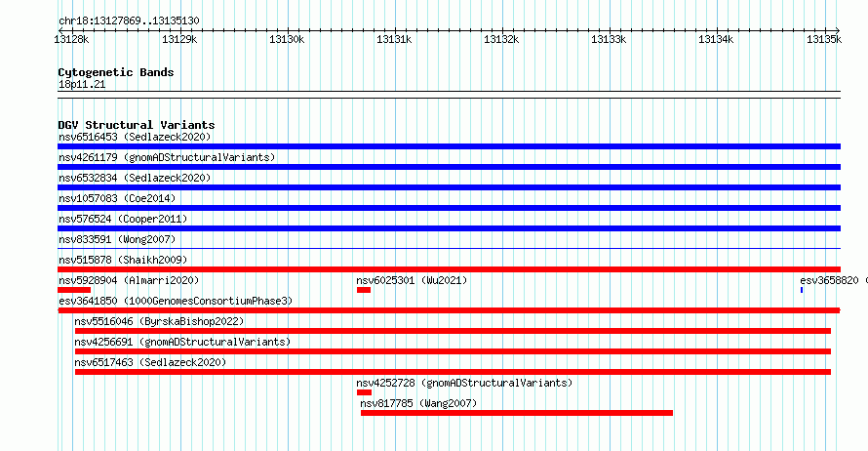This screenshot has width=868, height=451.
Task: Click the blue bar of nsv1057083
Action: (449, 208)
